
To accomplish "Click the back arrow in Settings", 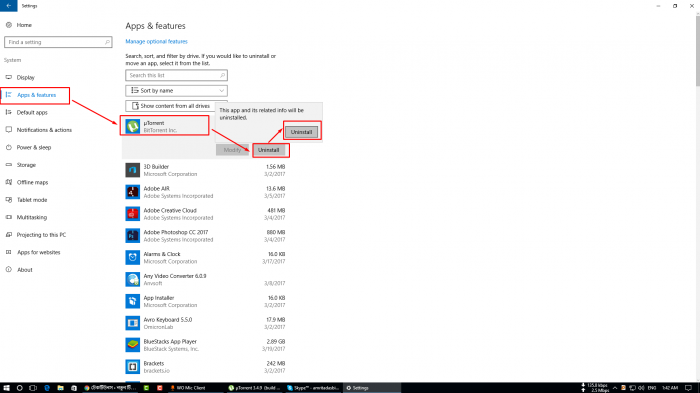I will (x=8, y=6).
